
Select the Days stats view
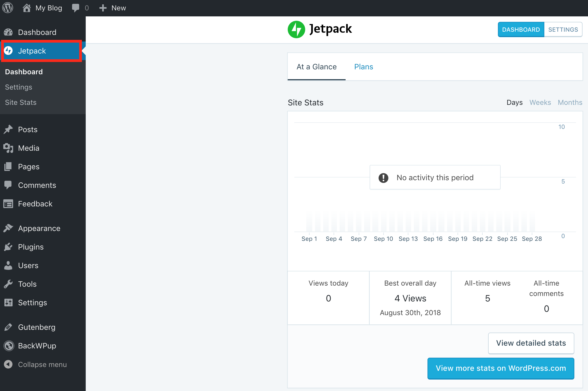pyautogui.click(x=514, y=102)
